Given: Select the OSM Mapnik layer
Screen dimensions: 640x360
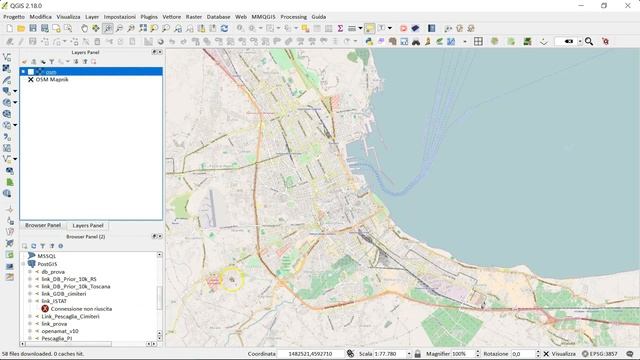Looking at the screenshot, I should [52, 80].
